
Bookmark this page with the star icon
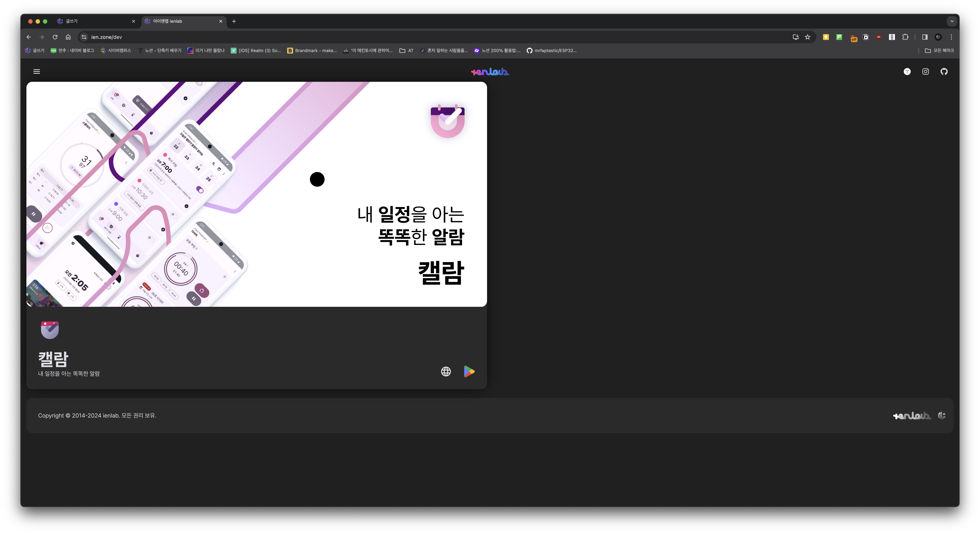coord(808,37)
